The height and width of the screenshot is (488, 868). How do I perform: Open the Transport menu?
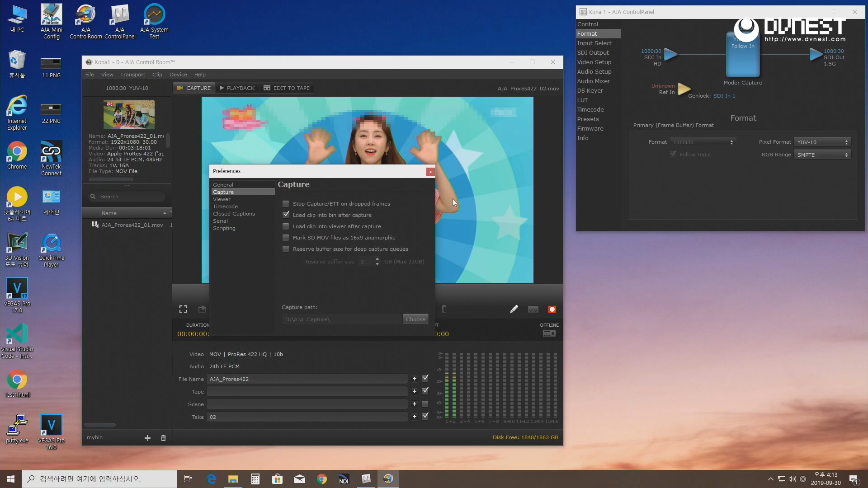132,75
